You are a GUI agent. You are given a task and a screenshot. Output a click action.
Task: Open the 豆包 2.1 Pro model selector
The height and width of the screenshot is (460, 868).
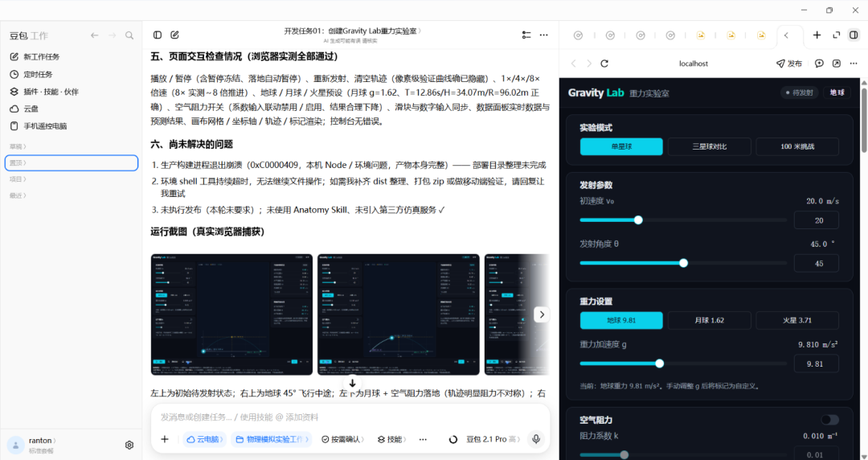coord(493,439)
